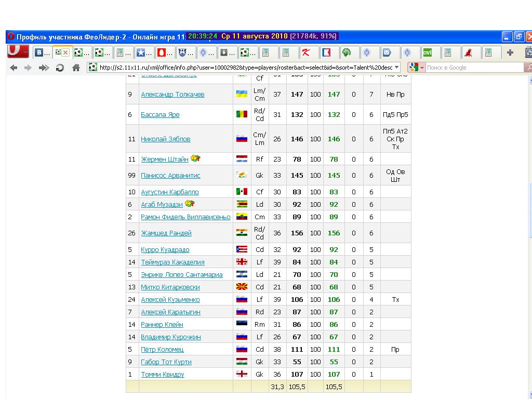The height and width of the screenshot is (399, 532).
Task: Open player Панисос Арванитис profile link
Action: tap(170, 176)
